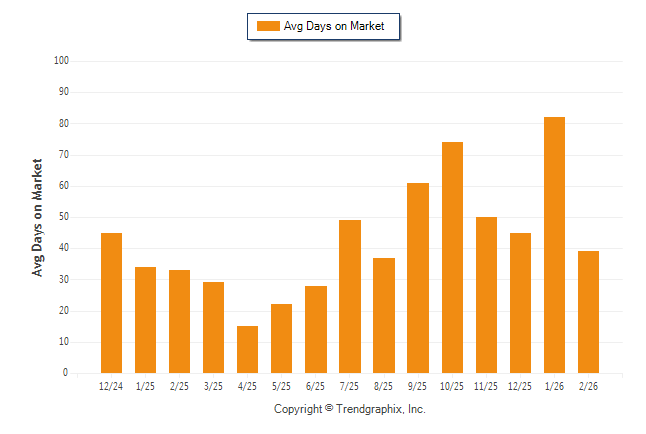The height and width of the screenshot is (434, 646).
Task: Click the Trendgraphix copyright text
Action: click(350, 409)
